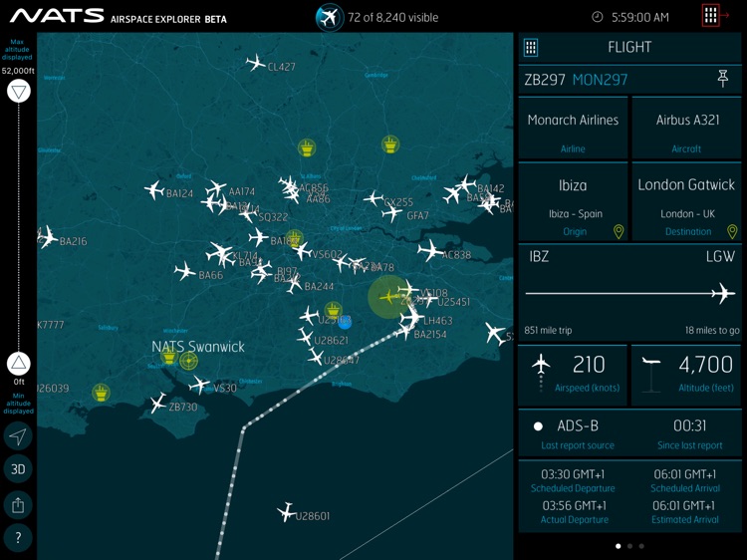747x560 pixels.
Task: Click the 5:59:00 AM time display
Action: pyautogui.click(x=639, y=18)
